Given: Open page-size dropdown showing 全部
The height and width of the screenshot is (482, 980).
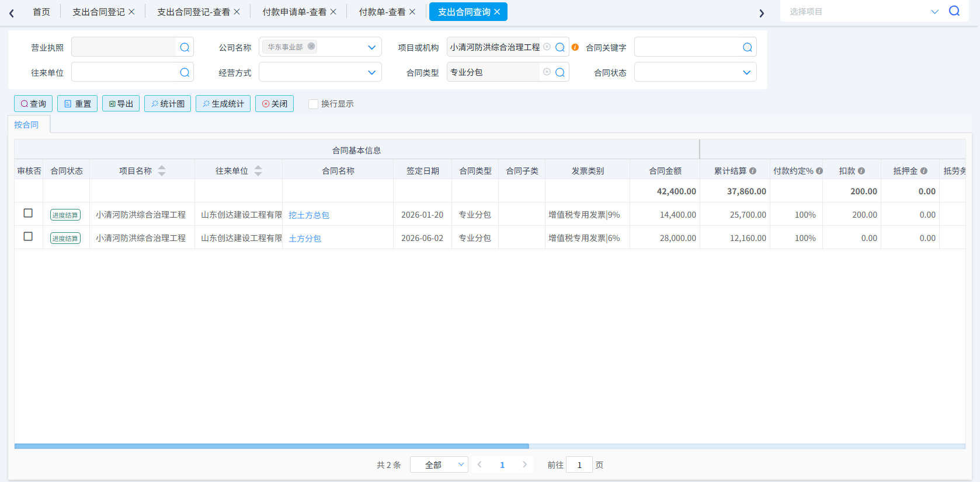Looking at the screenshot, I should (x=439, y=464).
